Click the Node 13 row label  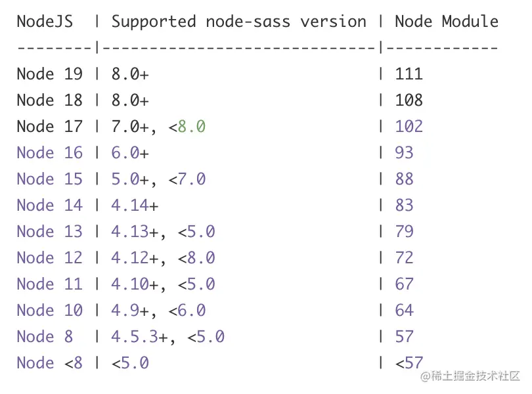pyautogui.click(x=49, y=232)
